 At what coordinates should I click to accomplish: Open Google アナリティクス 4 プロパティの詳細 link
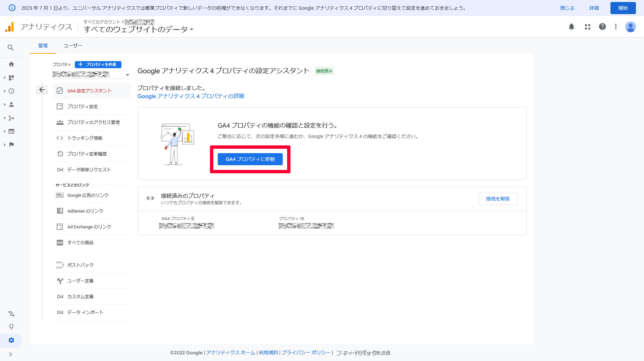(191, 96)
